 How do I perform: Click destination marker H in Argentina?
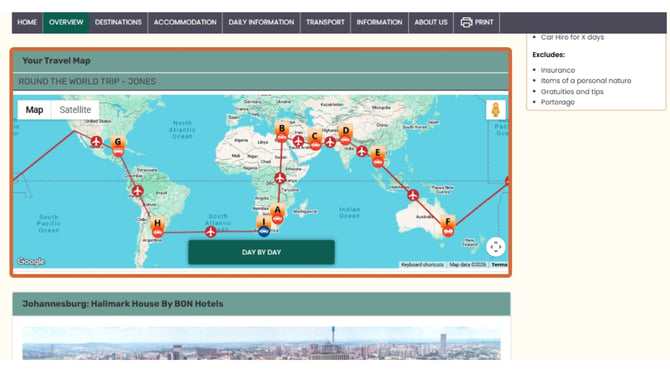point(157,223)
